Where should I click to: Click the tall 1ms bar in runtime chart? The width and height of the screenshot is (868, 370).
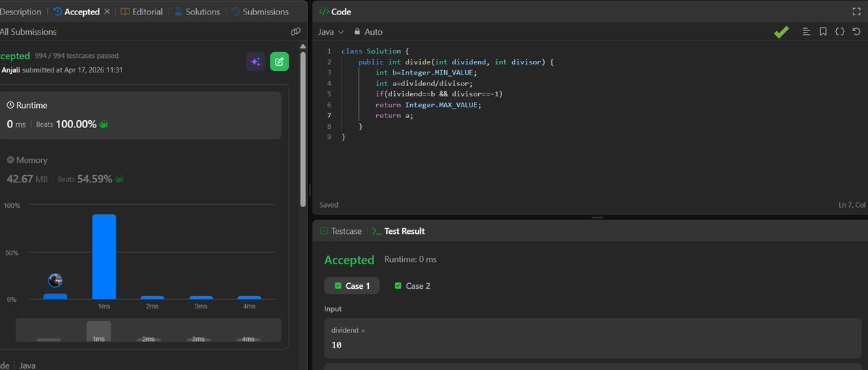pos(103,256)
